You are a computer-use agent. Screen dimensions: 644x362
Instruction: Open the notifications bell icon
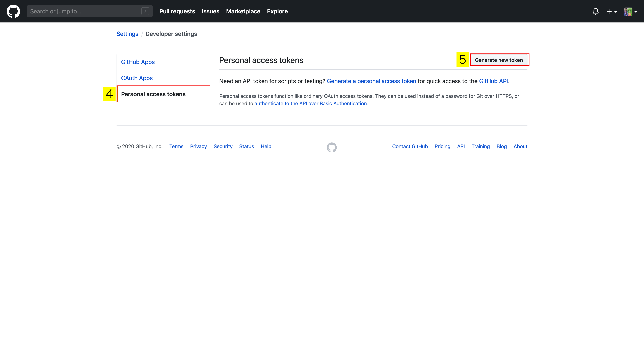coord(596,11)
